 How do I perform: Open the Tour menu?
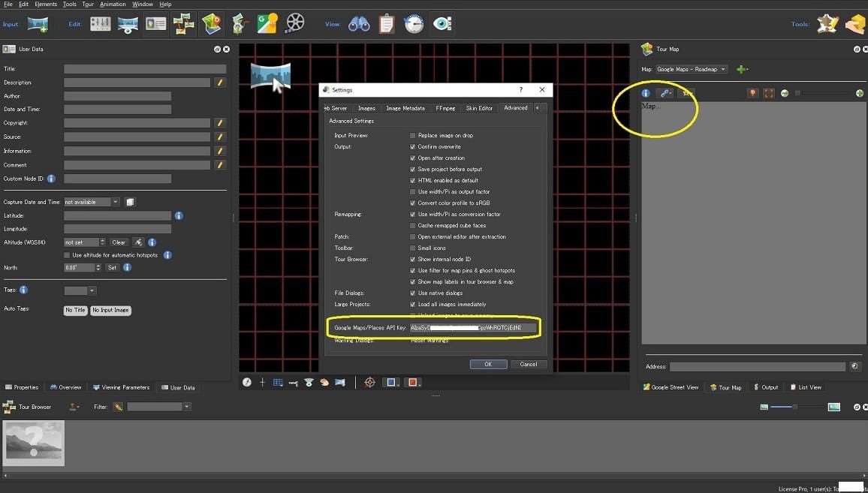(88, 4)
